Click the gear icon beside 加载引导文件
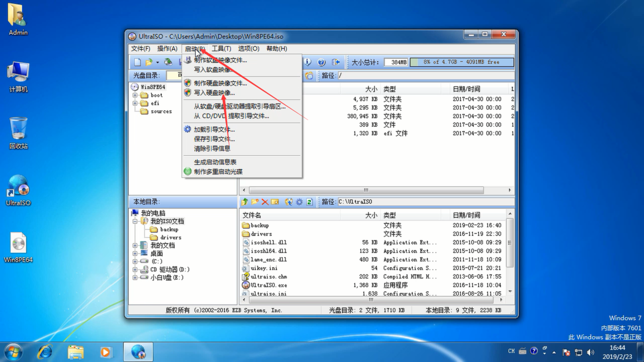 (188, 129)
